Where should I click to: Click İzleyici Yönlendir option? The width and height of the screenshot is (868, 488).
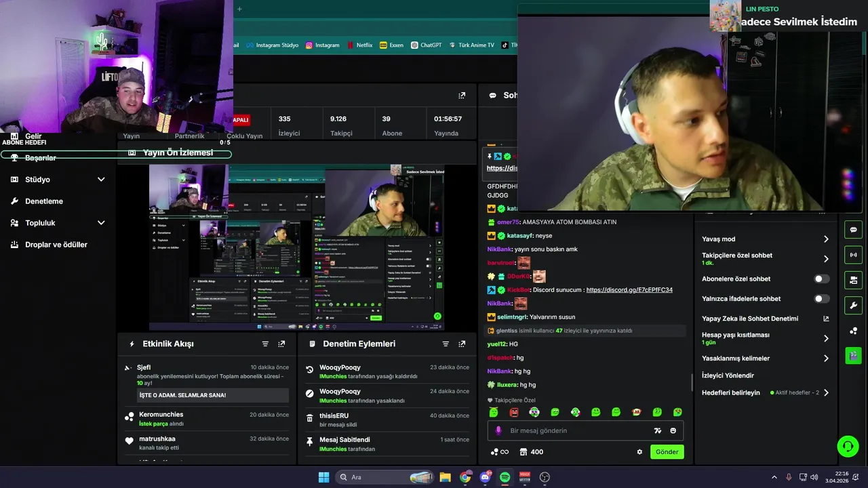coord(728,375)
